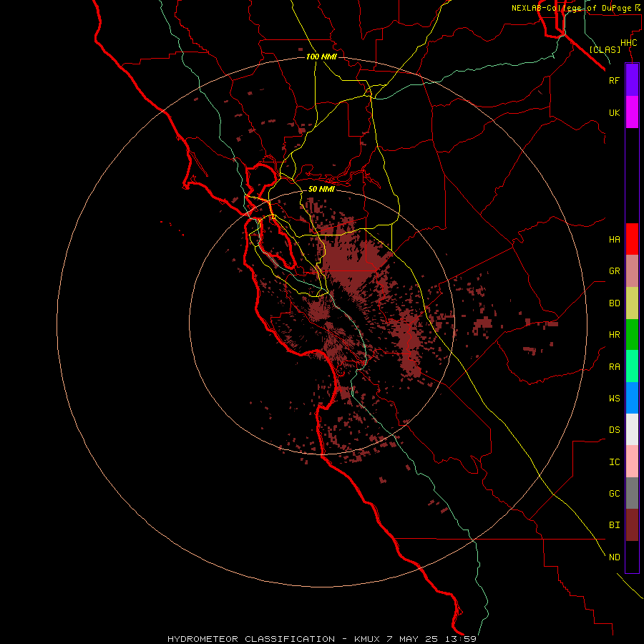The width and height of the screenshot is (644, 644).
Task: Click the "HA" legend label
Action: tap(614, 239)
